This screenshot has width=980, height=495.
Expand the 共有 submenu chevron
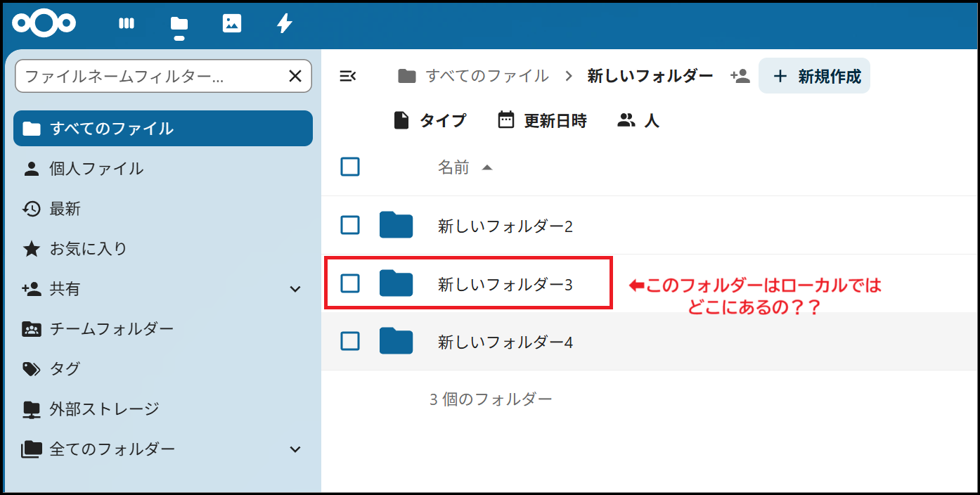[x=295, y=289]
